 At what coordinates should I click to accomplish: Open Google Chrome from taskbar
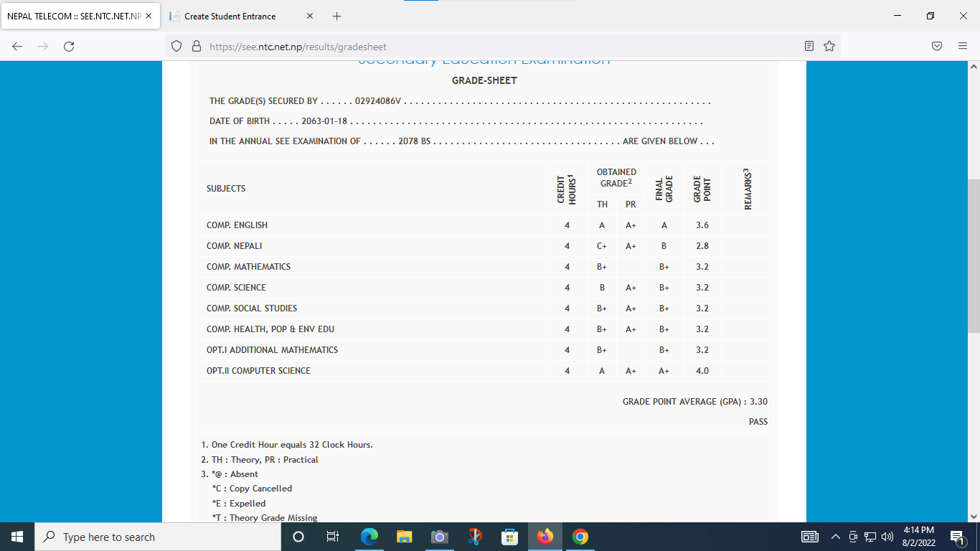pyautogui.click(x=580, y=537)
